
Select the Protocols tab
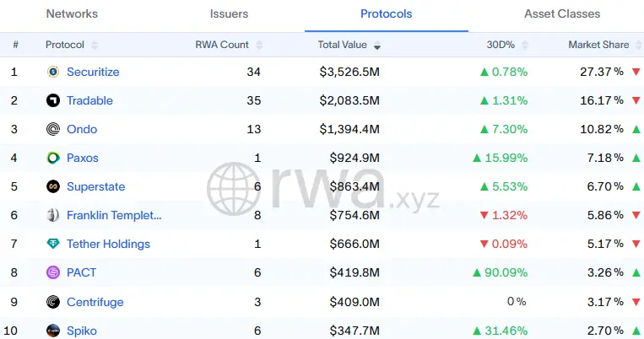386,14
